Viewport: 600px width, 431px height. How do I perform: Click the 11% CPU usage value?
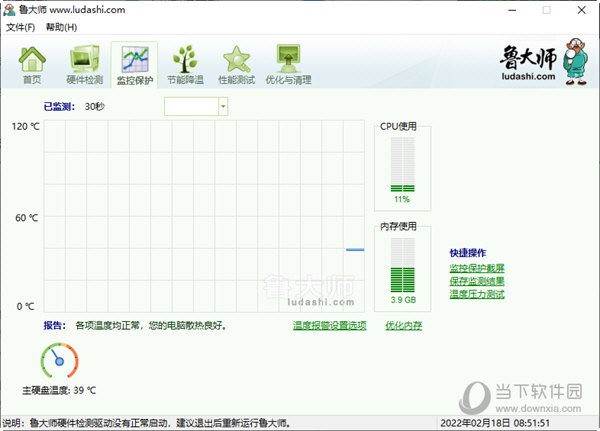(402, 199)
